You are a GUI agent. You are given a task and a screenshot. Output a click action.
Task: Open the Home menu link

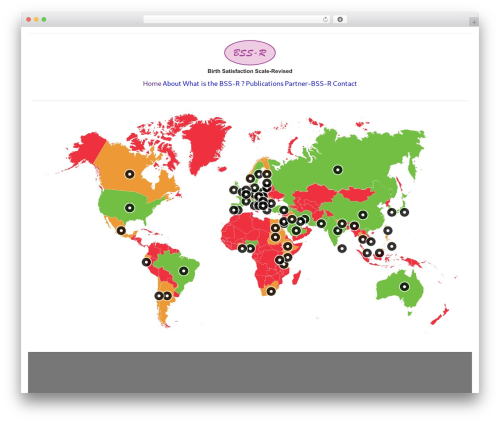[x=152, y=84]
